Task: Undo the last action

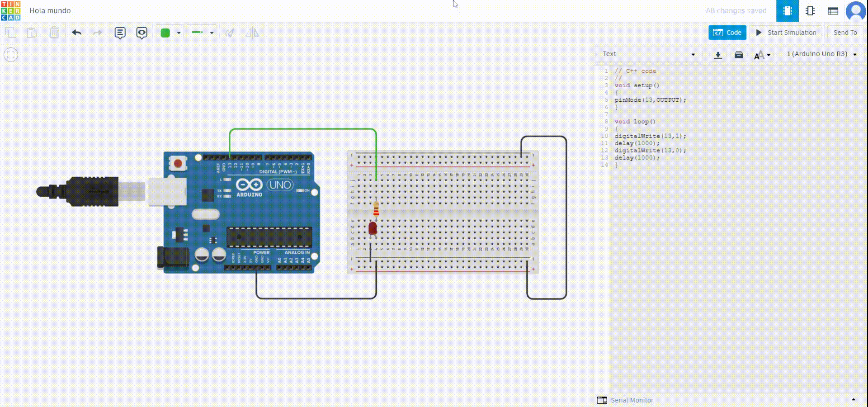Action: 76,33
